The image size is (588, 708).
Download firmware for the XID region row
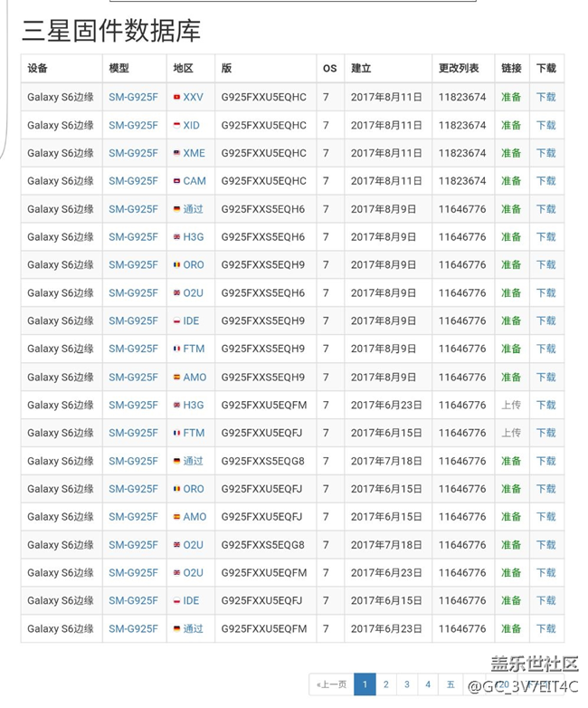click(545, 125)
